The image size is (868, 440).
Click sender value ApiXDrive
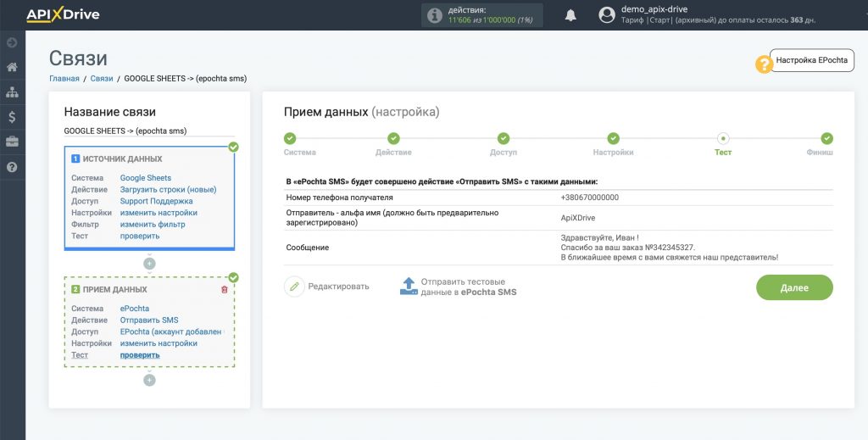pos(578,218)
